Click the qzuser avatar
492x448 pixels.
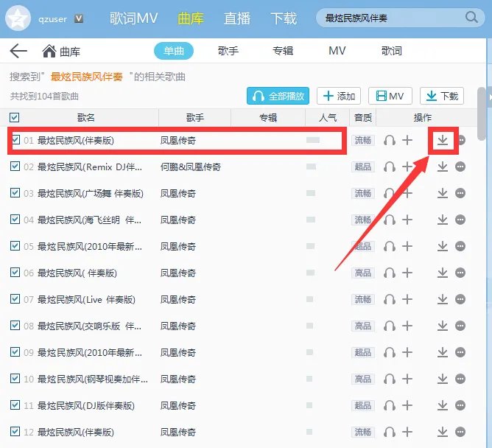[18, 18]
